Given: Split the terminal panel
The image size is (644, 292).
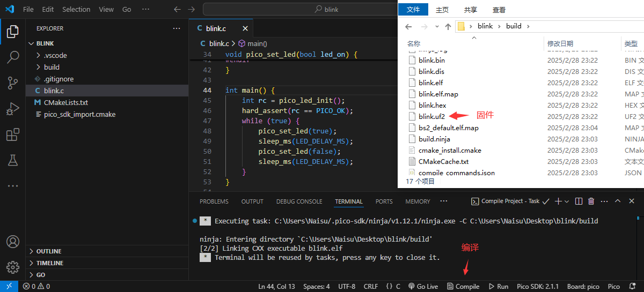Looking at the screenshot, I should click(579, 201).
